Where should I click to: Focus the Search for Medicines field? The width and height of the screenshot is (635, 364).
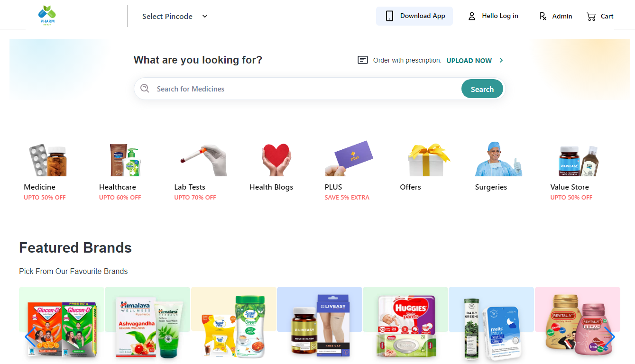tap(304, 89)
